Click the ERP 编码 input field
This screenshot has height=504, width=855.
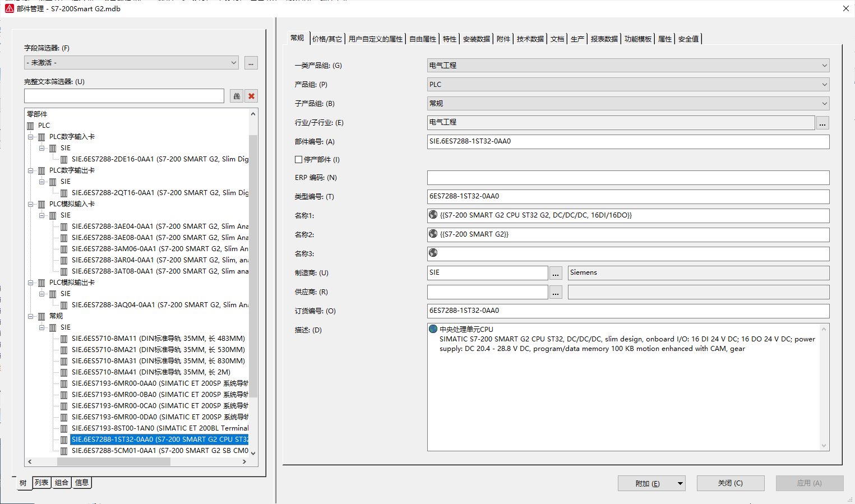click(x=628, y=178)
